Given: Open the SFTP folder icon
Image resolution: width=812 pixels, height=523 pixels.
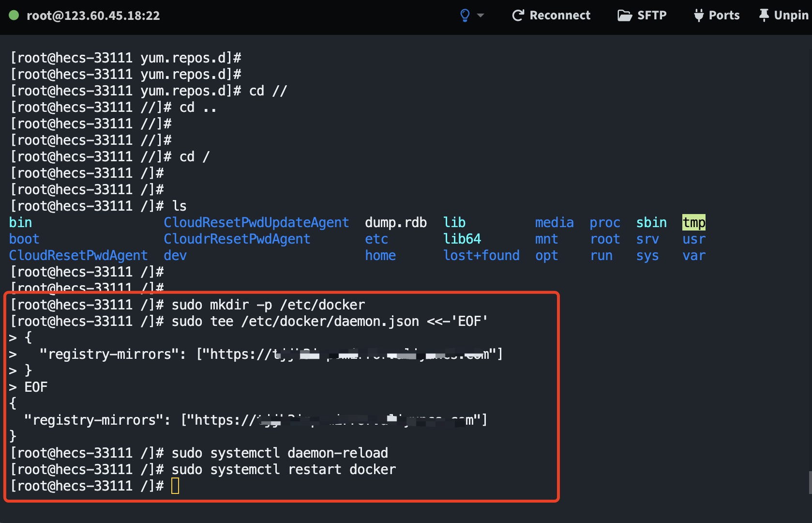Looking at the screenshot, I should coord(624,15).
